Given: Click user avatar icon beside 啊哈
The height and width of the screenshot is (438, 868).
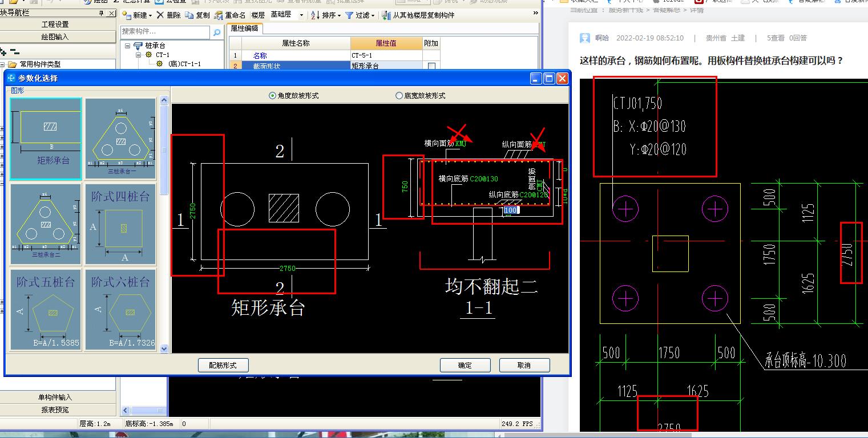Looking at the screenshot, I should [585, 38].
